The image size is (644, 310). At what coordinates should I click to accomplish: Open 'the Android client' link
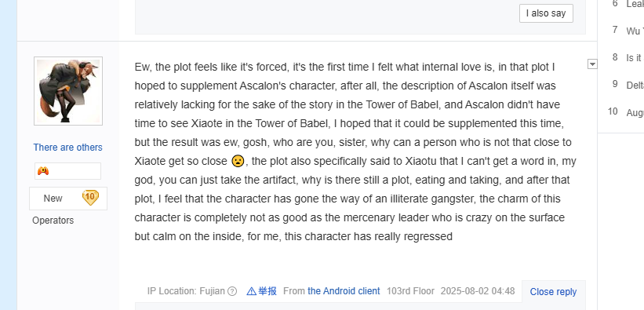coord(344,291)
